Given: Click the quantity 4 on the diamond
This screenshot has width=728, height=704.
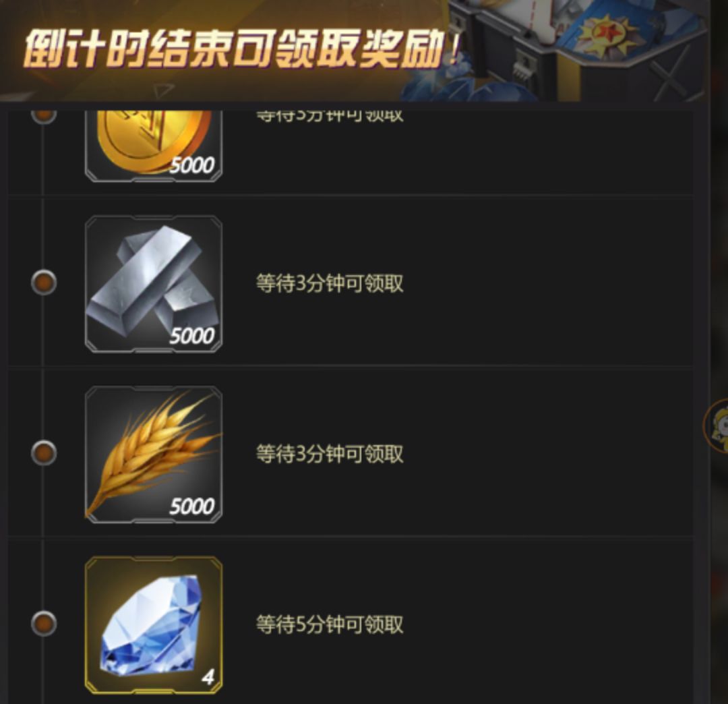Looking at the screenshot, I should (208, 678).
